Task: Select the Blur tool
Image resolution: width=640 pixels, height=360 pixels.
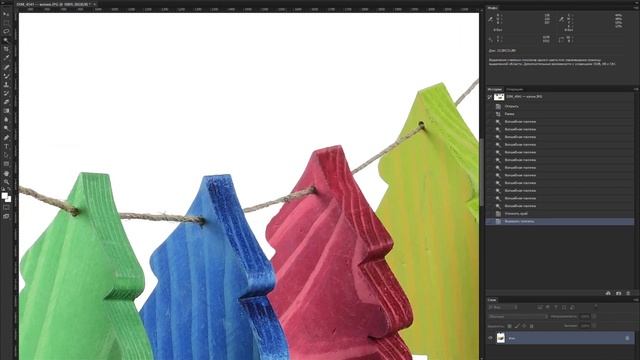Action: [6, 120]
